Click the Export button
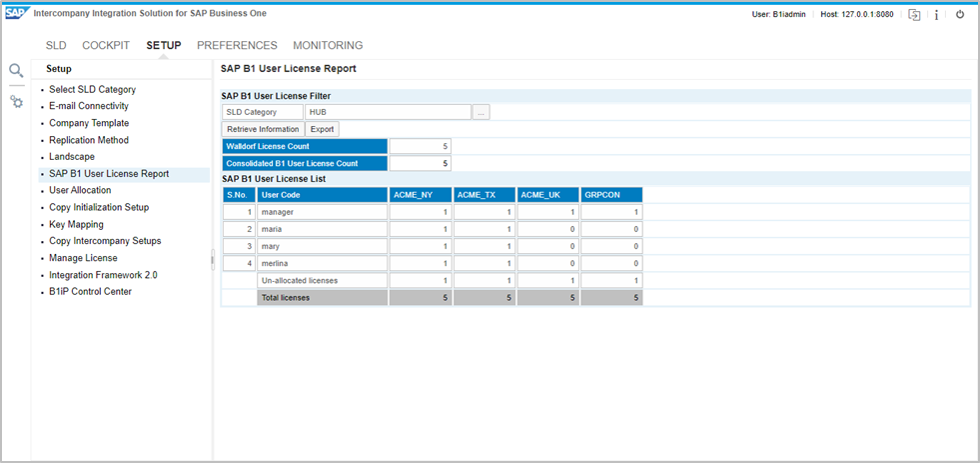The height and width of the screenshot is (463, 980). click(x=322, y=129)
